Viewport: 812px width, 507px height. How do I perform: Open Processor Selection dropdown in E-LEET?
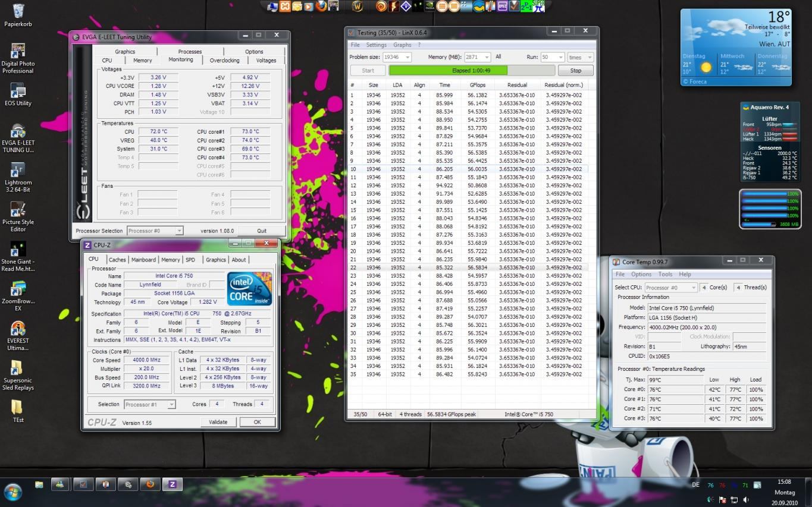(155, 231)
